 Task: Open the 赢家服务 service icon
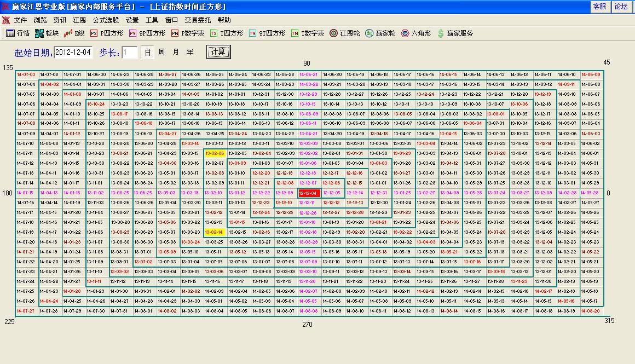click(x=454, y=33)
